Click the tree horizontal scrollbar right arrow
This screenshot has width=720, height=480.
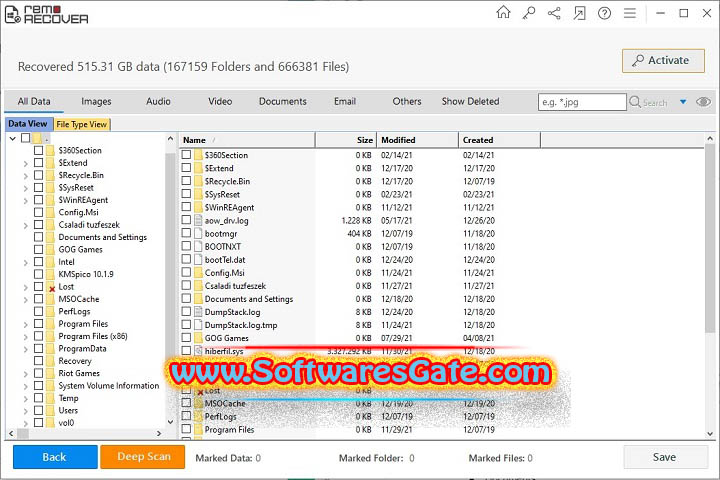coord(159,433)
